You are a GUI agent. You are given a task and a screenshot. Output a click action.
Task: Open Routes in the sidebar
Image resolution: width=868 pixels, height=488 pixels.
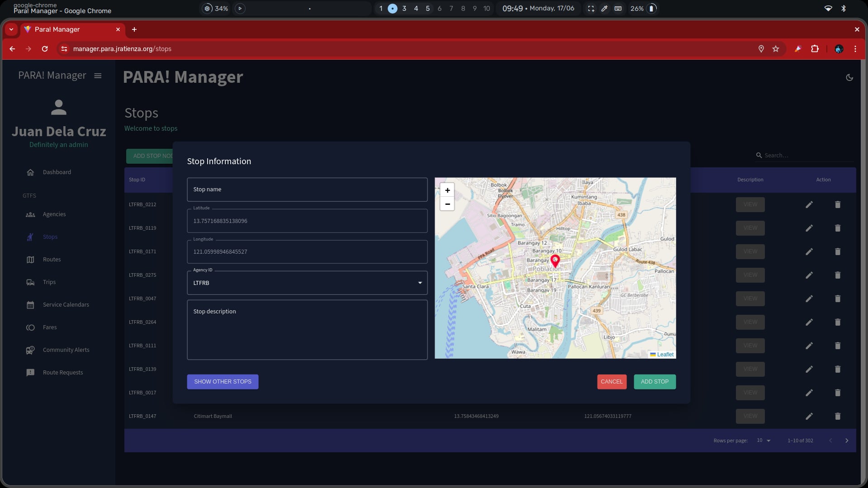coord(52,260)
